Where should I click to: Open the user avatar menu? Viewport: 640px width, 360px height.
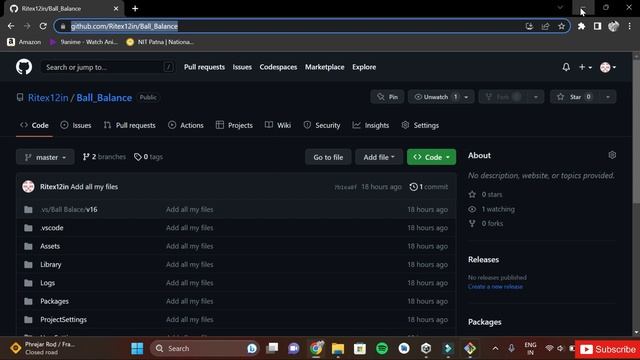pos(608,67)
